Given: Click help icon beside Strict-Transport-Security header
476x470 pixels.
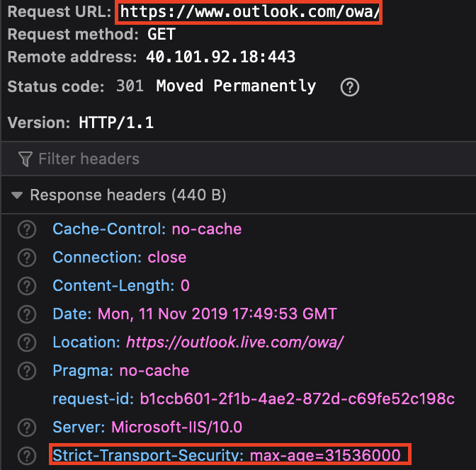Looking at the screenshot, I should point(26,455).
